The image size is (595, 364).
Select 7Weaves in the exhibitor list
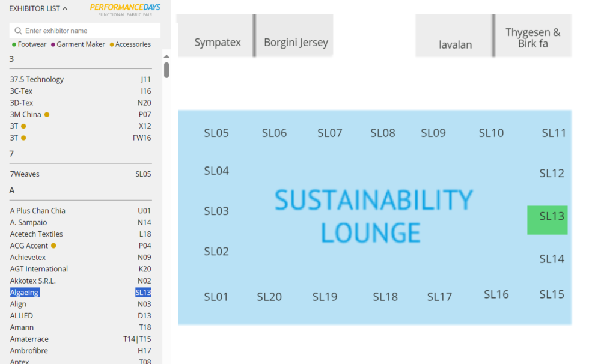click(25, 174)
